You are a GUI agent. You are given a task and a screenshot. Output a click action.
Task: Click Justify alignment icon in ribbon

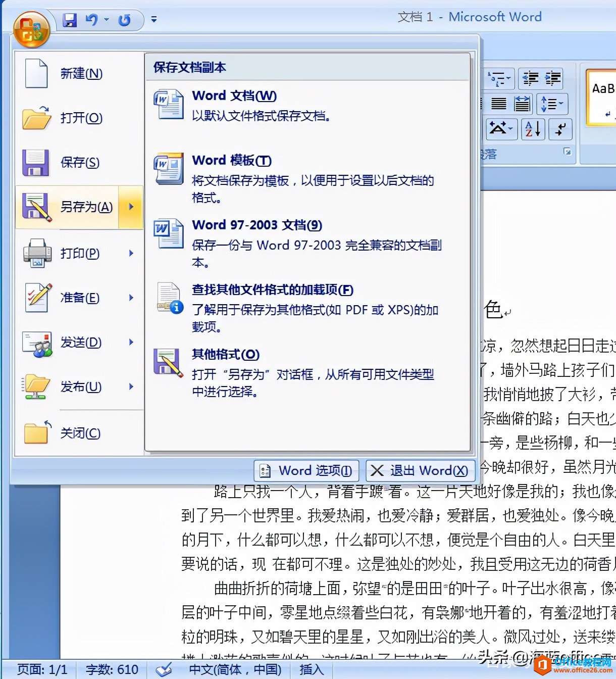499,104
